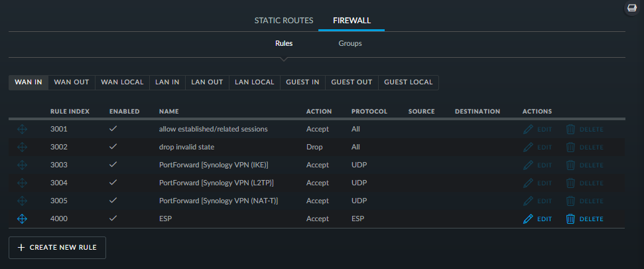Click trash icon for Synology VPN (NAT-T) rule
The height and width of the screenshot is (269, 644).
click(x=570, y=201)
